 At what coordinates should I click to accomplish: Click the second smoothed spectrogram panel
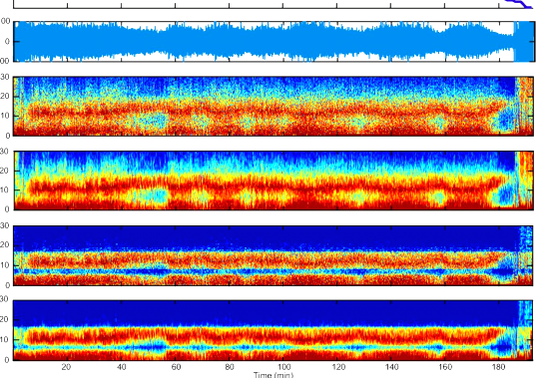(274, 180)
